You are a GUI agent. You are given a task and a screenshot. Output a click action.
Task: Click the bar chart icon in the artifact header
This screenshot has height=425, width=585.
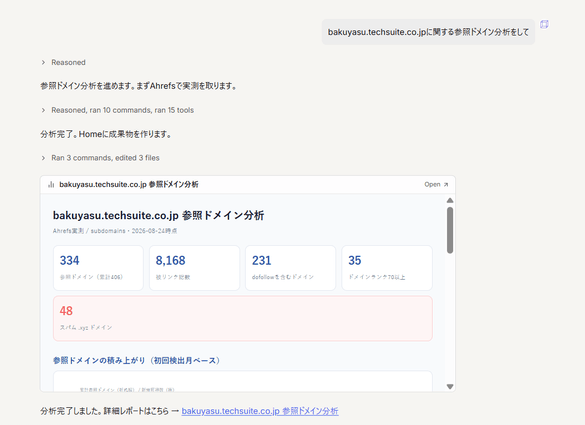click(51, 184)
